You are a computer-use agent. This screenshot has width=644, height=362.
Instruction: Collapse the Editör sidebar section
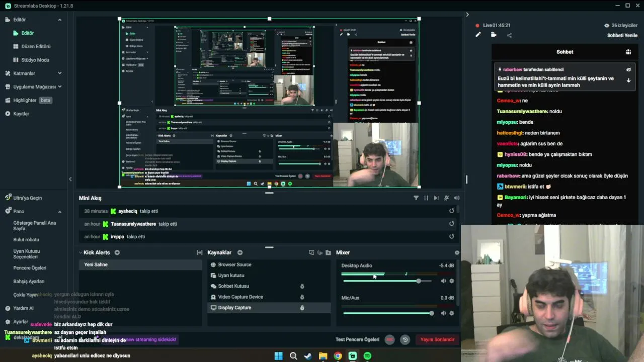point(59,20)
